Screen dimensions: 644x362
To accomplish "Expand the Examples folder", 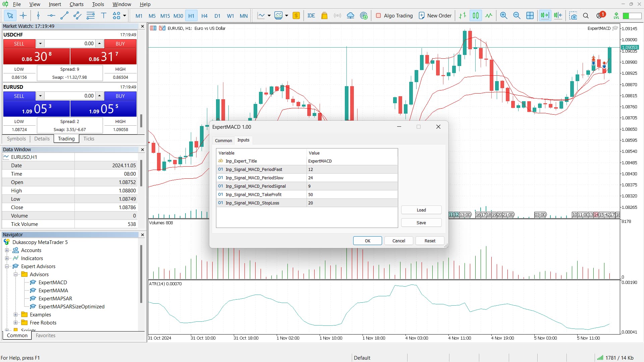I will click(15, 315).
